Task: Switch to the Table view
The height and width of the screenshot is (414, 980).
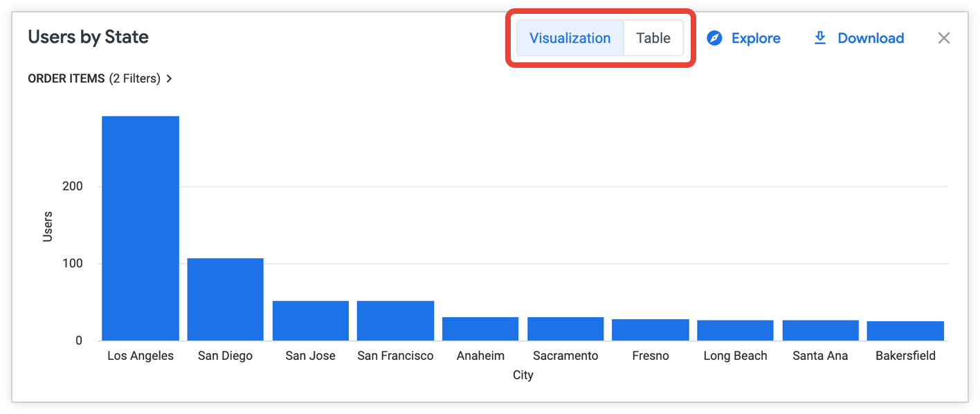Action: click(x=653, y=38)
